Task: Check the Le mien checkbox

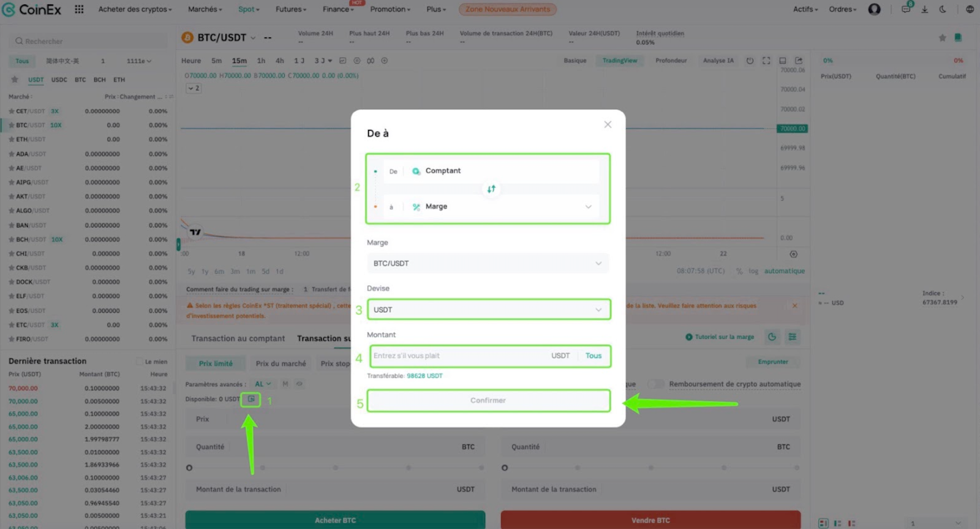Action: tap(139, 362)
